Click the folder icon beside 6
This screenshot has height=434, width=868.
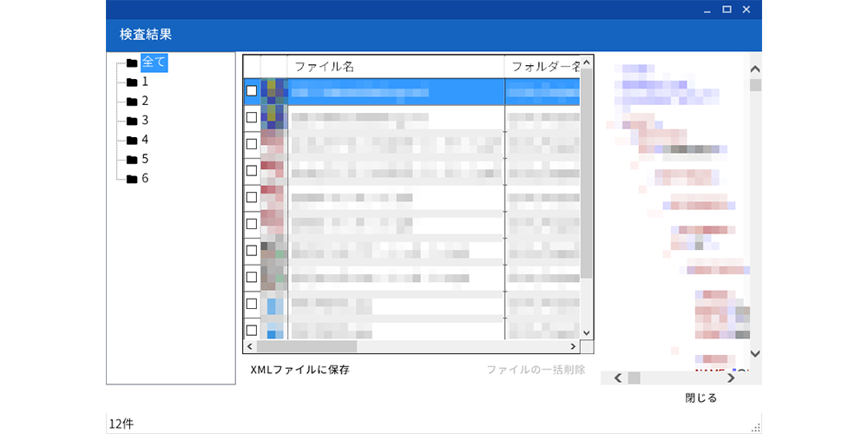pyautogui.click(x=132, y=180)
